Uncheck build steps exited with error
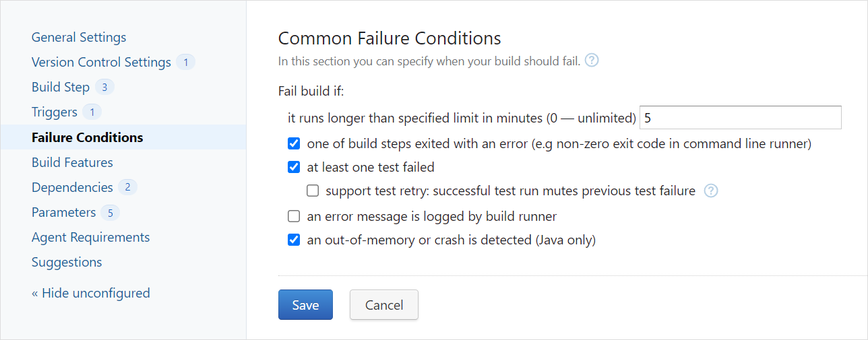Screen dimensions: 868x340 pos(294,143)
